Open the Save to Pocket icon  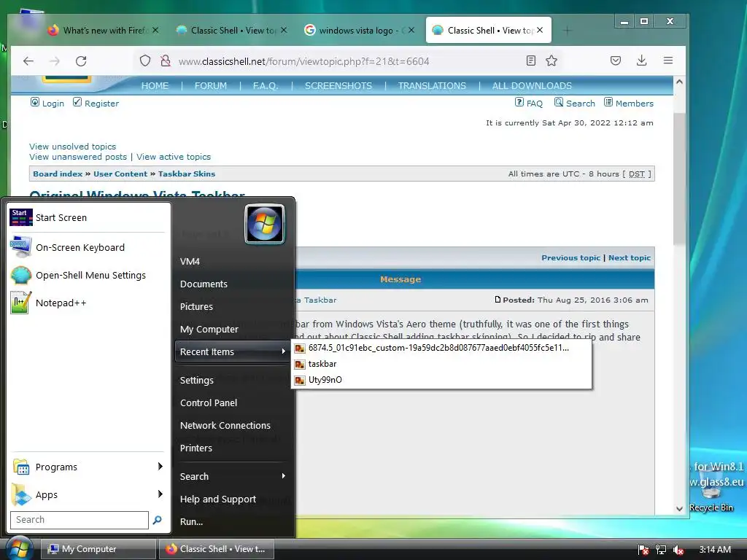[x=616, y=61]
